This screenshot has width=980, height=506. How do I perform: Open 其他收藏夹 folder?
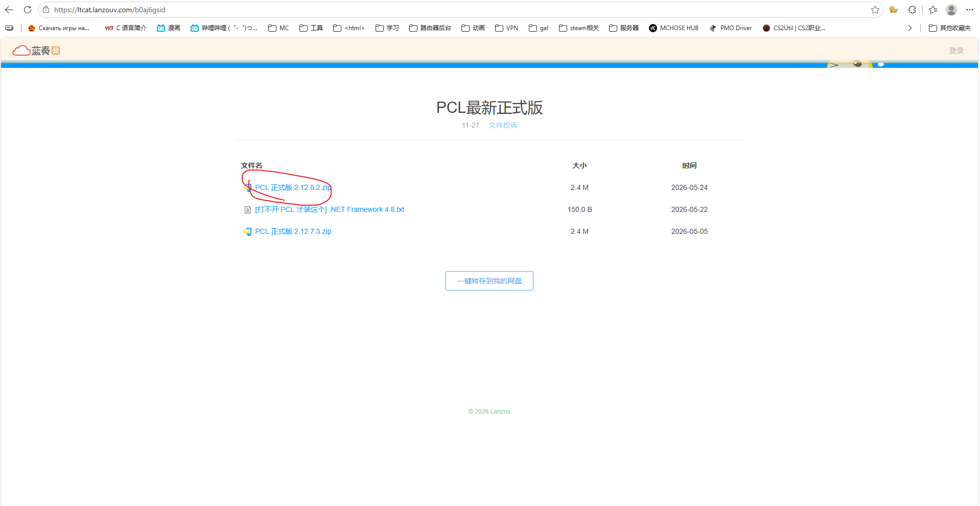pyautogui.click(x=950, y=28)
